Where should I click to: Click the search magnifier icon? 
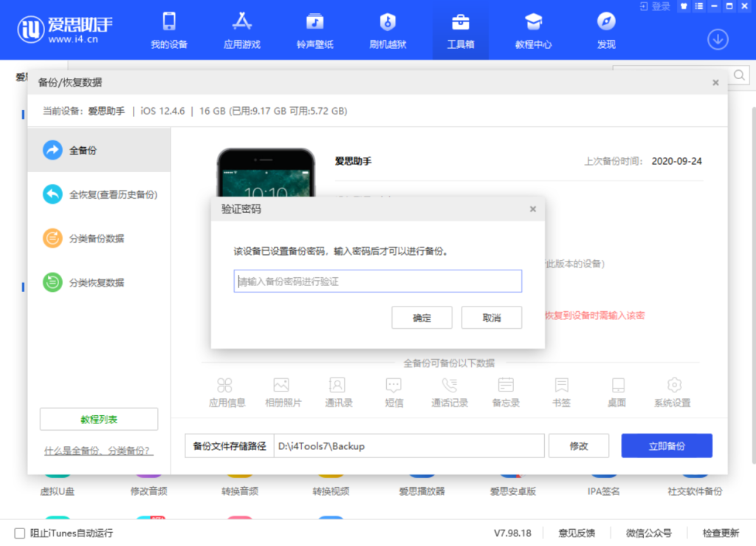[739, 75]
